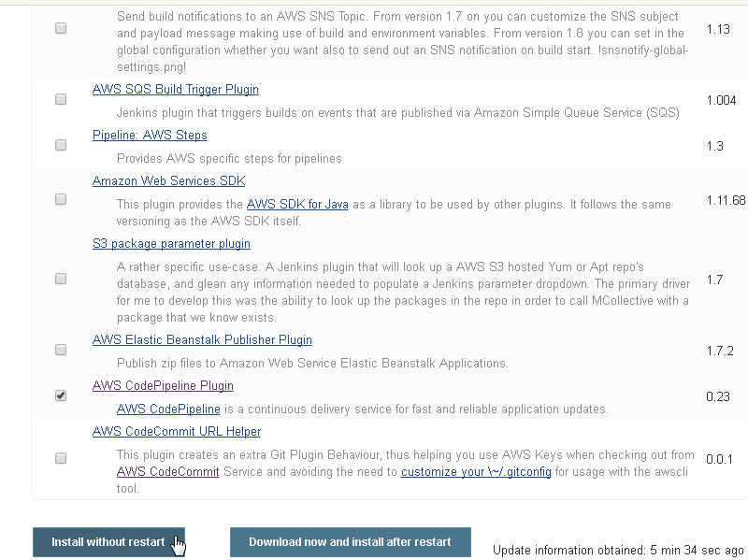The image size is (748, 560).
Task: Click the Install without restart button
Action: (x=108, y=542)
